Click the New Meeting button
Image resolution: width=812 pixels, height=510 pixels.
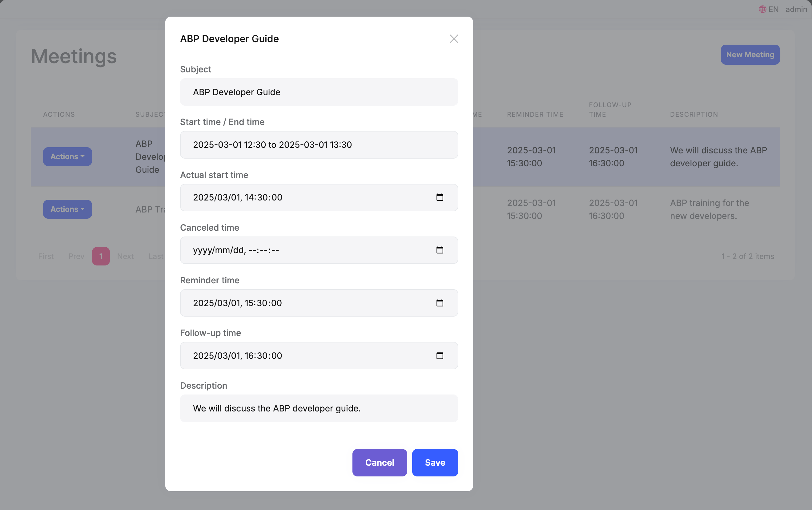(750, 55)
